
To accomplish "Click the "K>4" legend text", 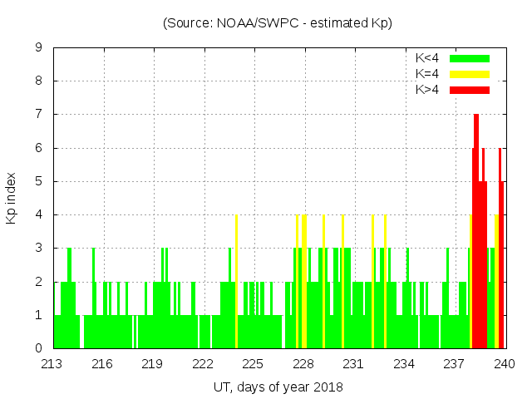I will pos(427,90).
